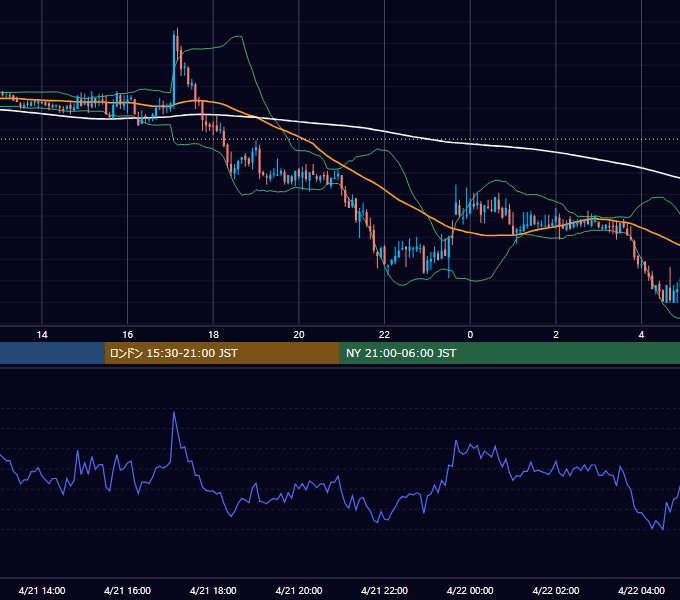This screenshot has height=600, width=680.
Task: Click the 16 hour label on price chart axis
Action: pos(128,335)
